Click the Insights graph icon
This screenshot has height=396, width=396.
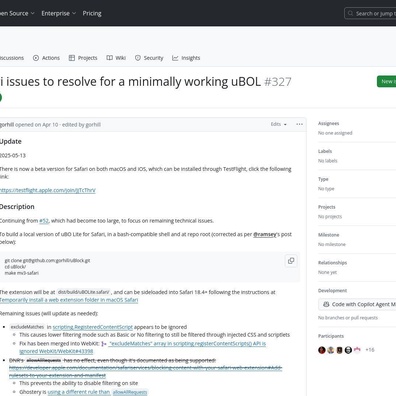pos(175,58)
